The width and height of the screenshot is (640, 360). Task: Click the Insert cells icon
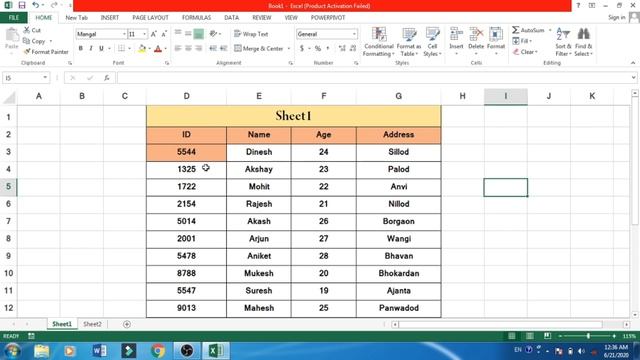[x=456, y=34]
